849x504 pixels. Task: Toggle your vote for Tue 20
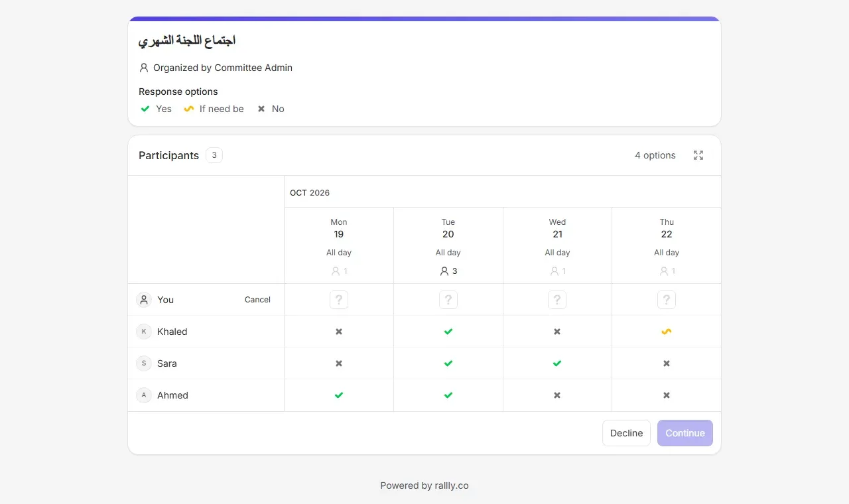pos(448,300)
